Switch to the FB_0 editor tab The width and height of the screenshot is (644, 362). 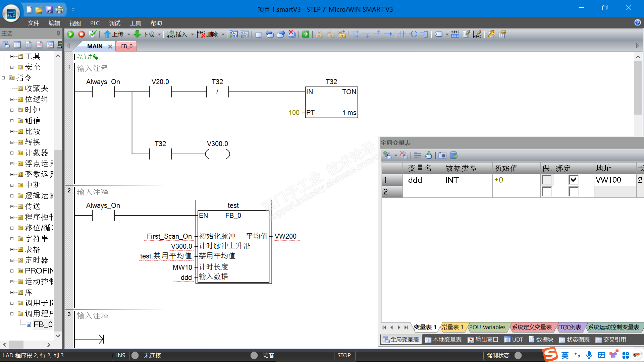(x=126, y=46)
